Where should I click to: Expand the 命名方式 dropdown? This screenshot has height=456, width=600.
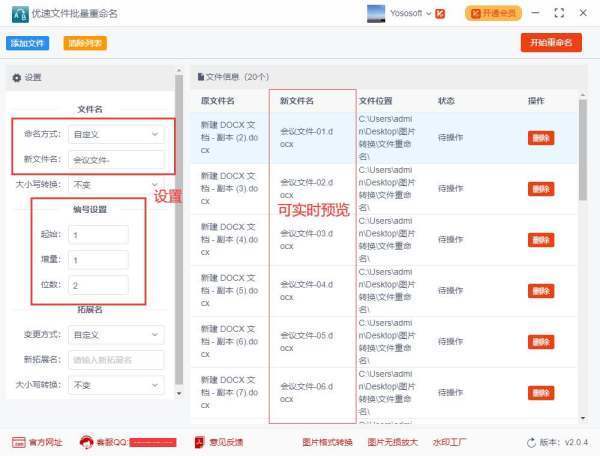tap(116, 133)
